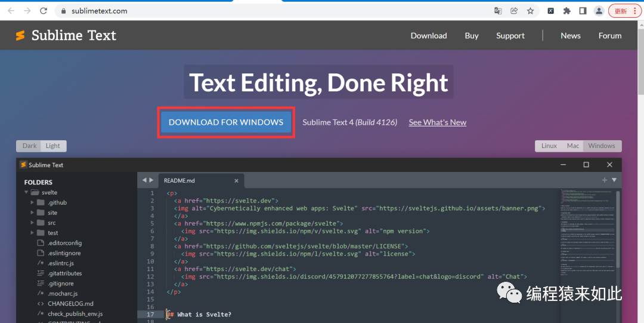Click the FOLDERS sidebar heading
This screenshot has height=323, width=644.
38,182
